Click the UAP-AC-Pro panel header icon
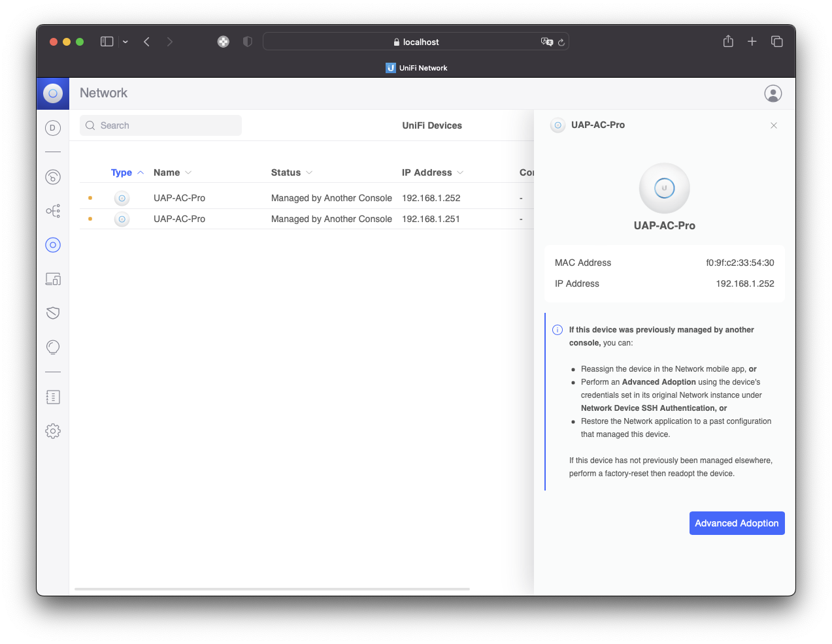The height and width of the screenshot is (644, 832). point(557,125)
